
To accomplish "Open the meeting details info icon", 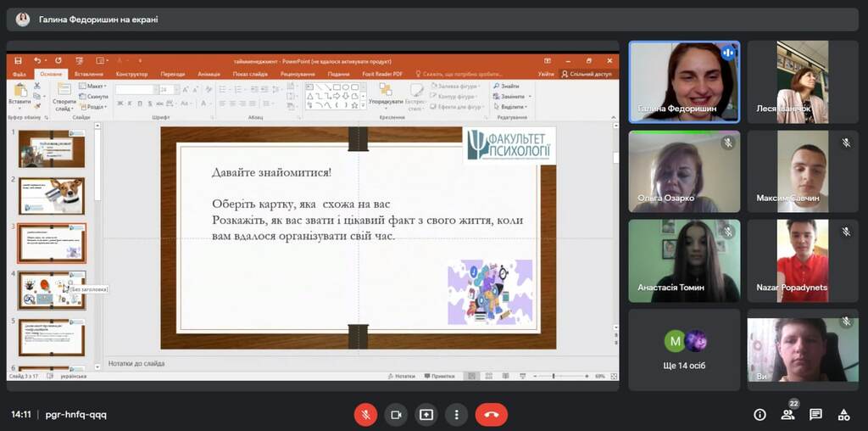I will pos(759,415).
